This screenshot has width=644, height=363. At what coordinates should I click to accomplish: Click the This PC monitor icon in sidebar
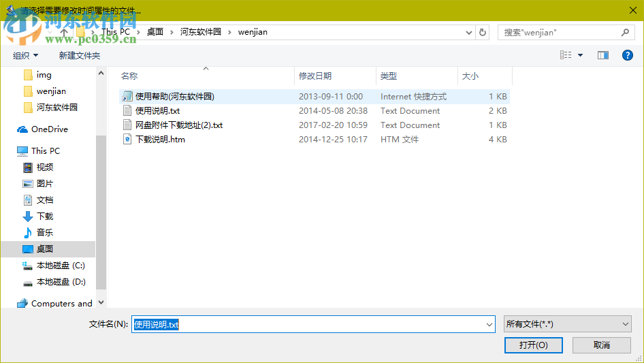pyautogui.click(x=22, y=151)
